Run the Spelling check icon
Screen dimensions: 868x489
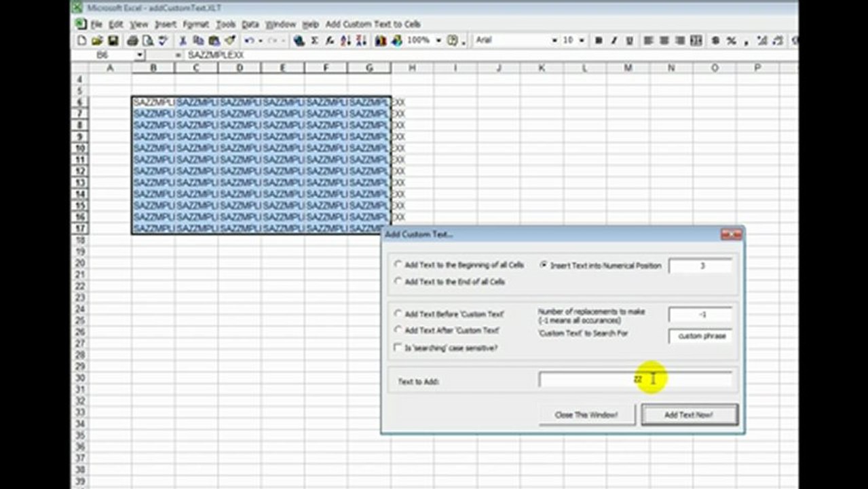(163, 41)
